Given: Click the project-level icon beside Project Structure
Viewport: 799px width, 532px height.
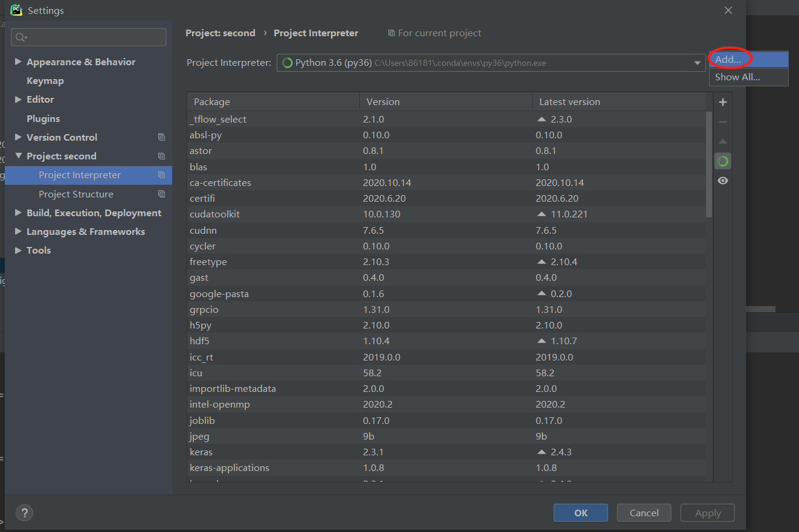Looking at the screenshot, I should click(161, 194).
